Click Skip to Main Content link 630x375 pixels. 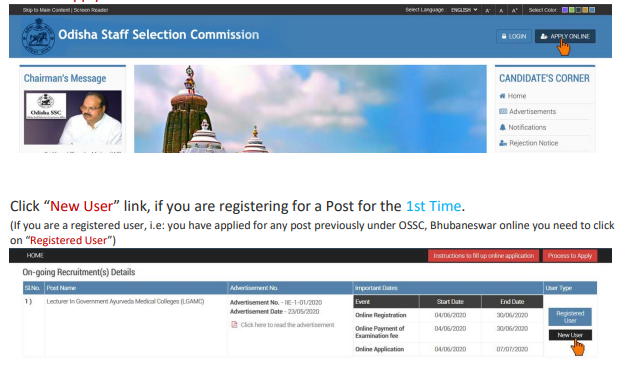click(46, 10)
